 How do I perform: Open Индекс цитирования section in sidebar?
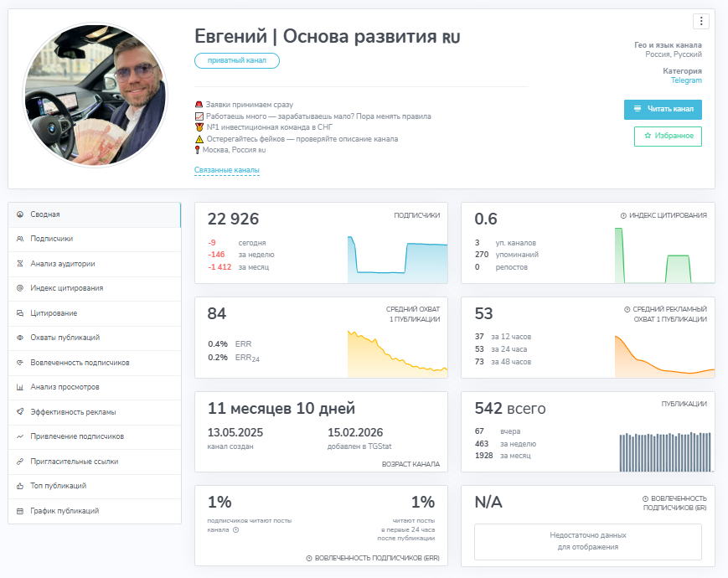point(66,288)
